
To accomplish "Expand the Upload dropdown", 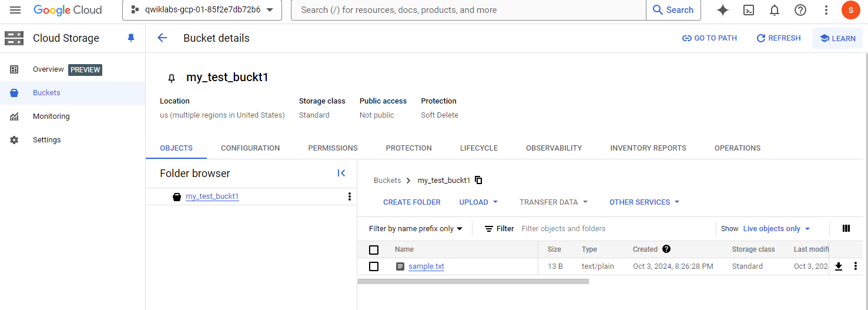I will pos(478,202).
